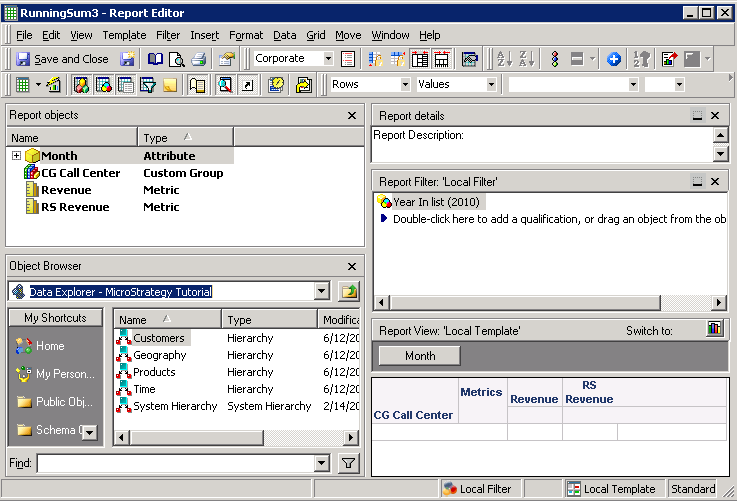Image resolution: width=737 pixels, height=501 pixels.
Task: Click the Find filter funnel button
Action: tap(348, 463)
